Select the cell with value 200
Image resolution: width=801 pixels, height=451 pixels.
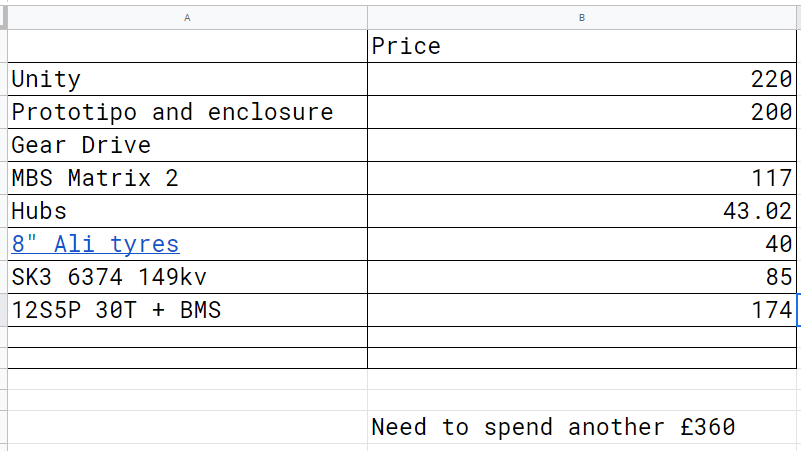582,112
